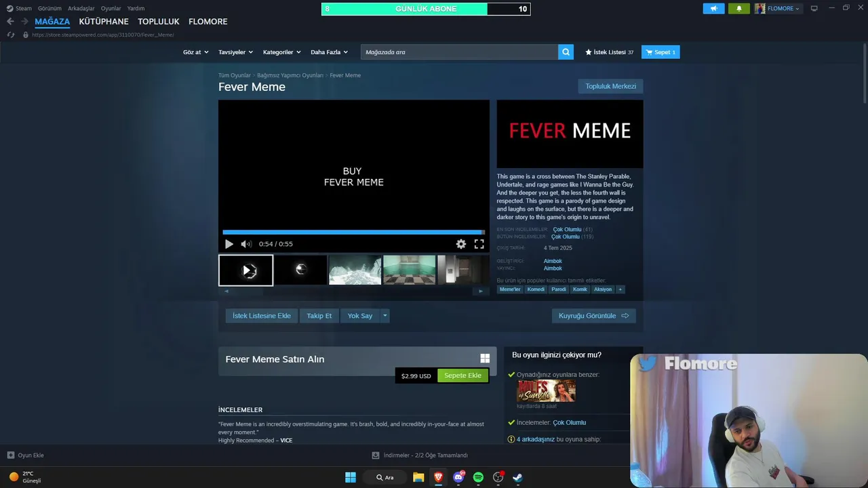Expand the Yok Say arrow options
The height and width of the screenshot is (488, 868).
coord(384,316)
